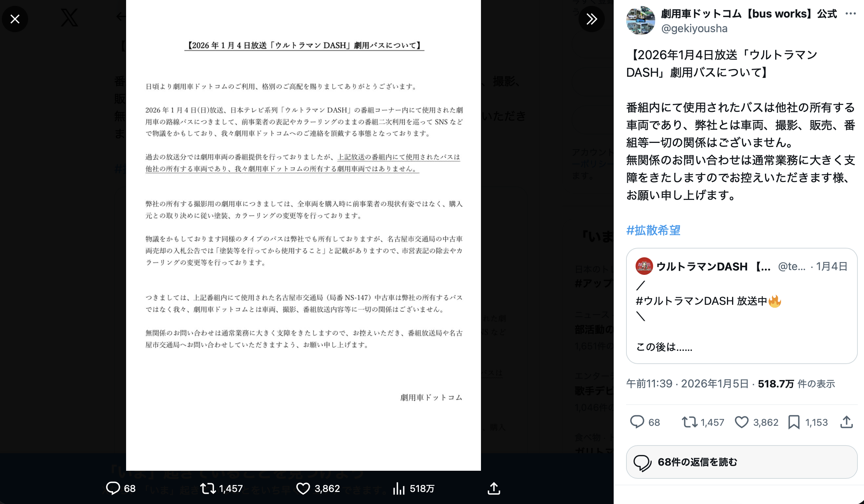The width and height of the screenshot is (864, 504).
Task: Bookmark the post showing 1,153
Action: [794, 422]
